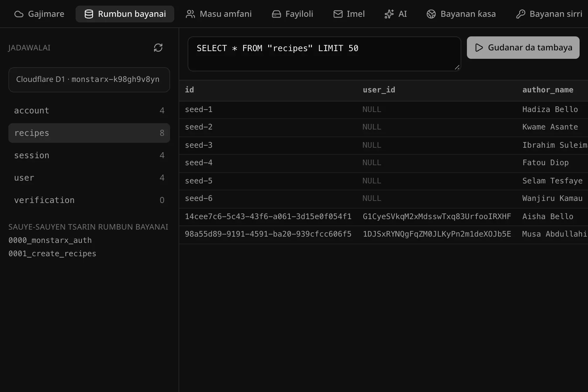This screenshot has width=588, height=392.
Task: Open the Bayanan kasa tab
Action: [461, 14]
